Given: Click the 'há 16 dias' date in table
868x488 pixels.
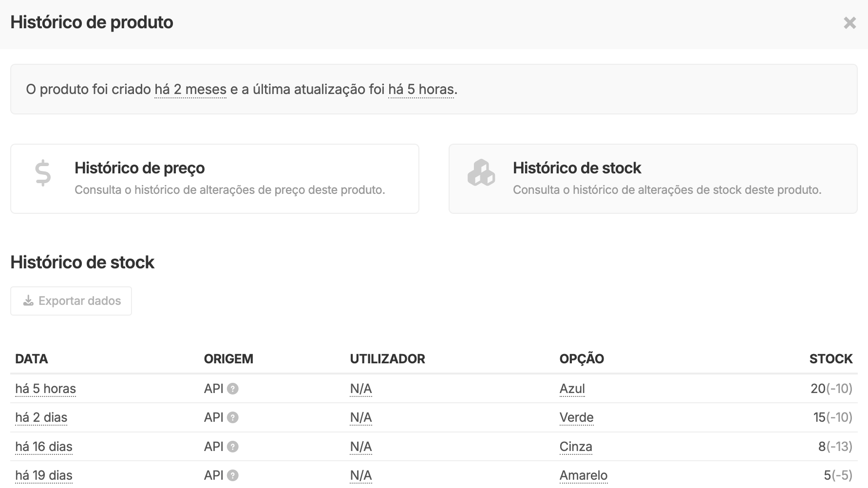Looking at the screenshot, I should [44, 447].
